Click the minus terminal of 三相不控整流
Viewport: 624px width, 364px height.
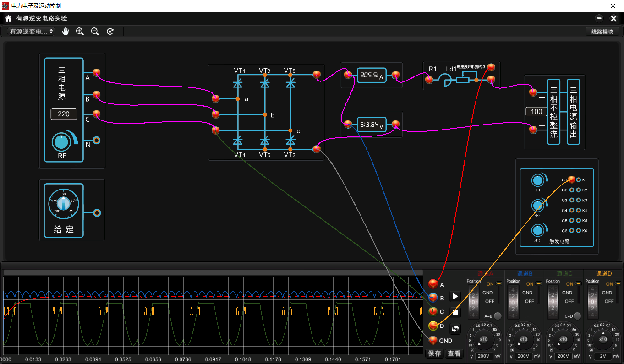[533, 92]
